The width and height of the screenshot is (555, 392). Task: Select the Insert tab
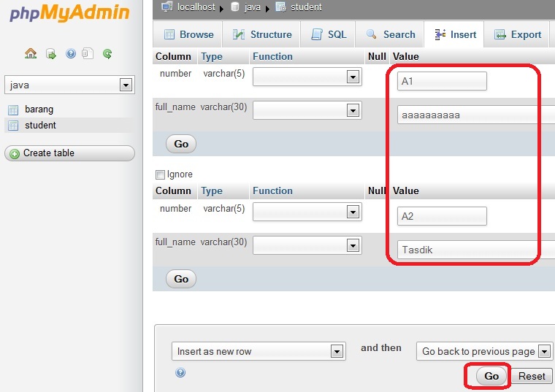pyautogui.click(x=454, y=34)
